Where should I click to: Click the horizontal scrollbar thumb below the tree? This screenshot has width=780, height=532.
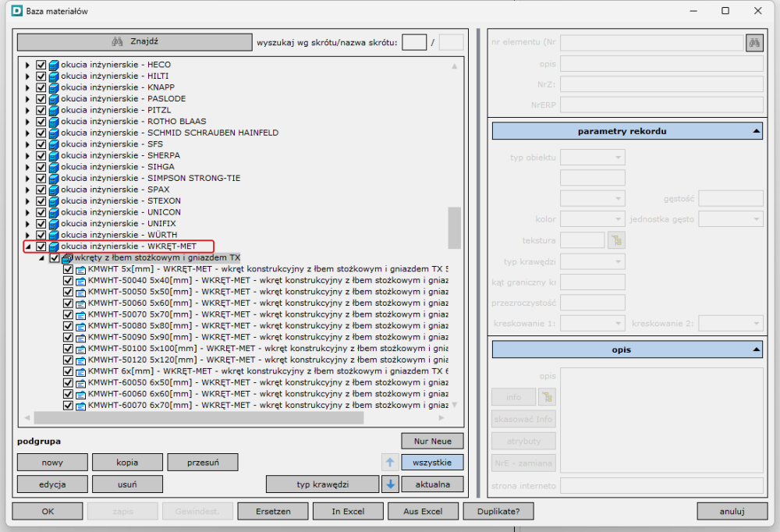click(x=199, y=418)
